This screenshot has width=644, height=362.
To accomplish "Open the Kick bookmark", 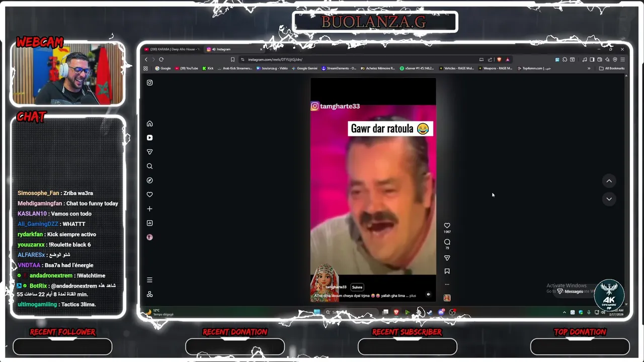I will [x=208, y=68].
